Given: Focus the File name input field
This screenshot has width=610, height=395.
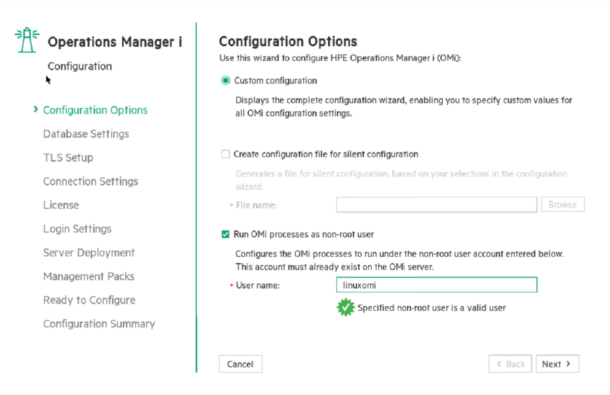Looking at the screenshot, I should [x=436, y=205].
